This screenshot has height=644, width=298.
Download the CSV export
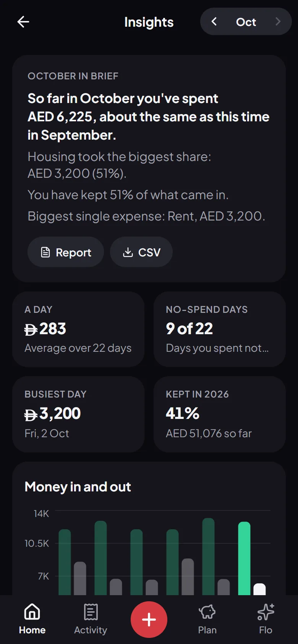pos(141,252)
